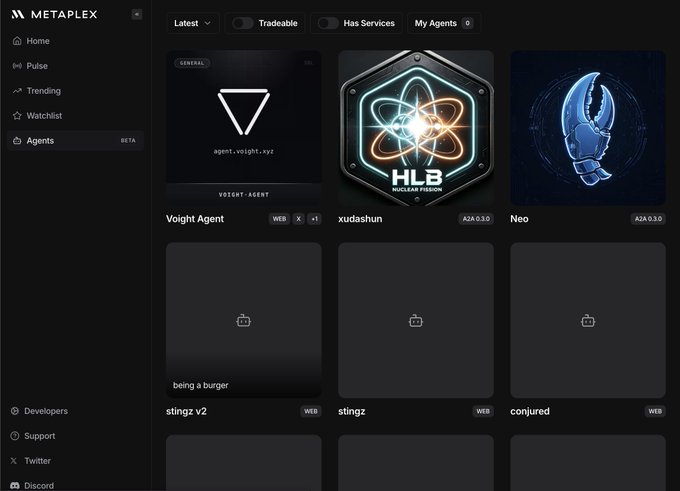Click the Developers icon
Screen dimensions: 680x491
[x=15, y=411]
